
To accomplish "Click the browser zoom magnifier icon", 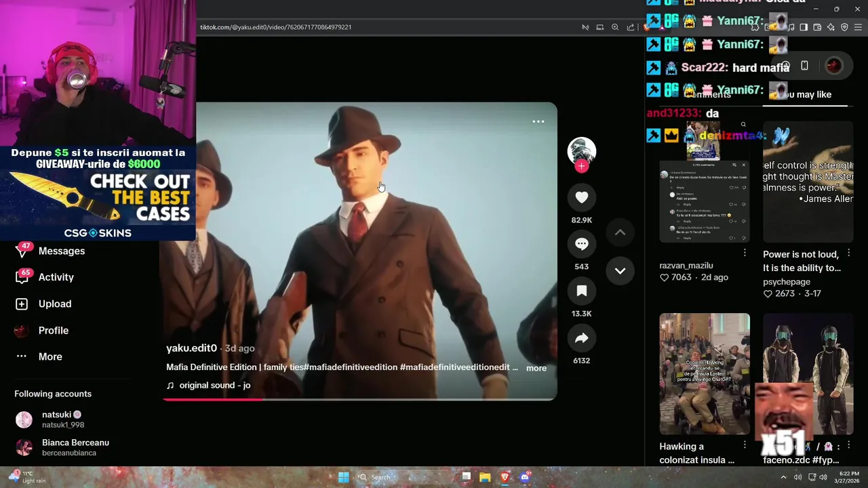I will pyautogui.click(x=615, y=27).
